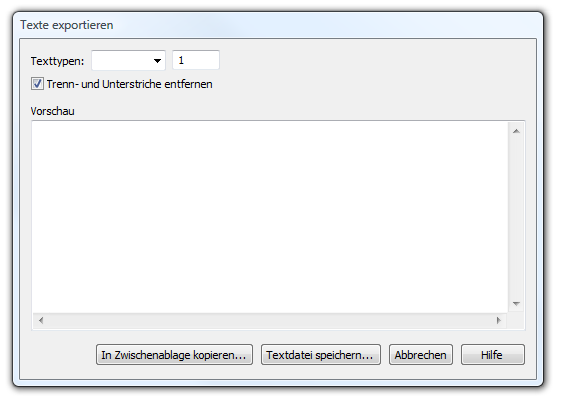
Task: Cancel the dialog with Abbrechen
Action: pos(420,355)
